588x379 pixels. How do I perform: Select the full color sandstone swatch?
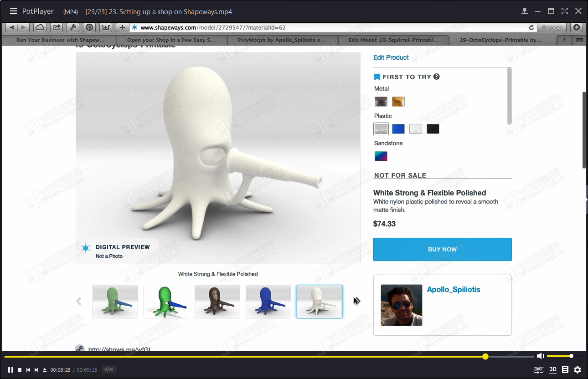pyautogui.click(x=381, y=156)
